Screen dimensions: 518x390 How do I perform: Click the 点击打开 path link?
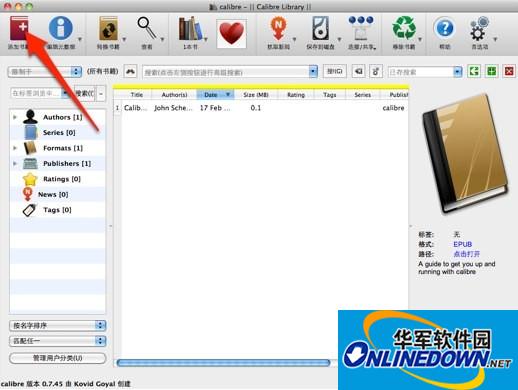pos(466,254)
